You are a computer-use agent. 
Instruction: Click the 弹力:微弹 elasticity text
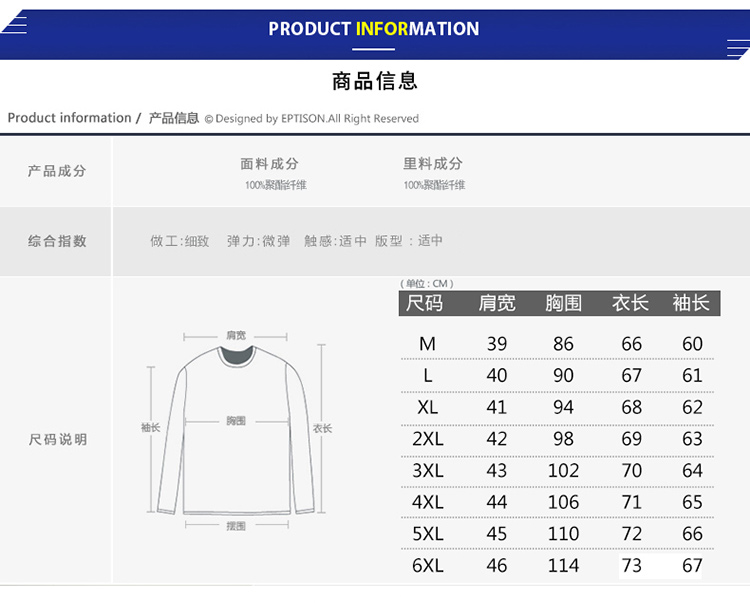[x=258, y=241]
